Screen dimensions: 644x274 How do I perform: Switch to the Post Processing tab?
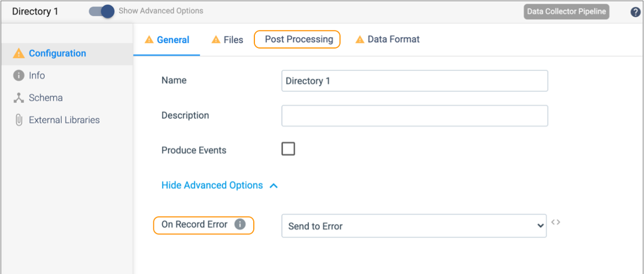(298, 40)
